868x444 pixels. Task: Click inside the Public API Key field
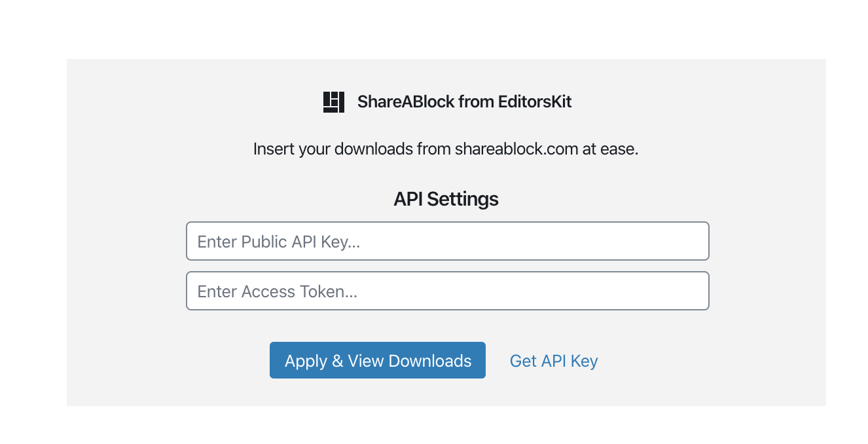tap(447, 241)
